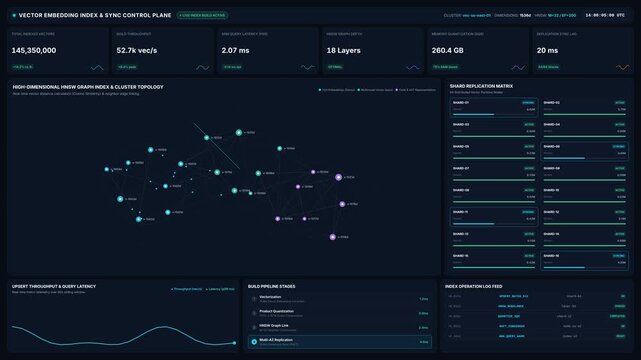Viewport: 641px width, 360px height.
Task: Click the sparkline in the 2.07 ms latency card
Action: pyautogui.click(x=307, y=67)
